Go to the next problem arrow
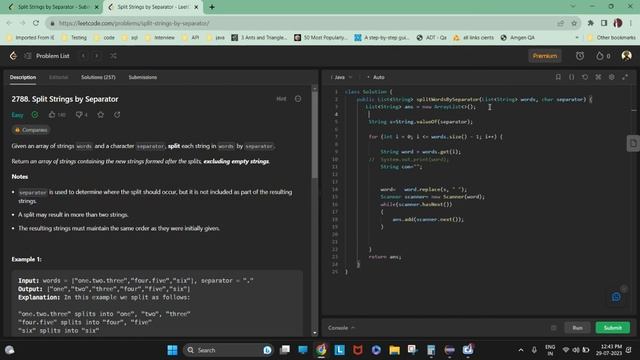The image size is (640, 360). click(97, 56)
